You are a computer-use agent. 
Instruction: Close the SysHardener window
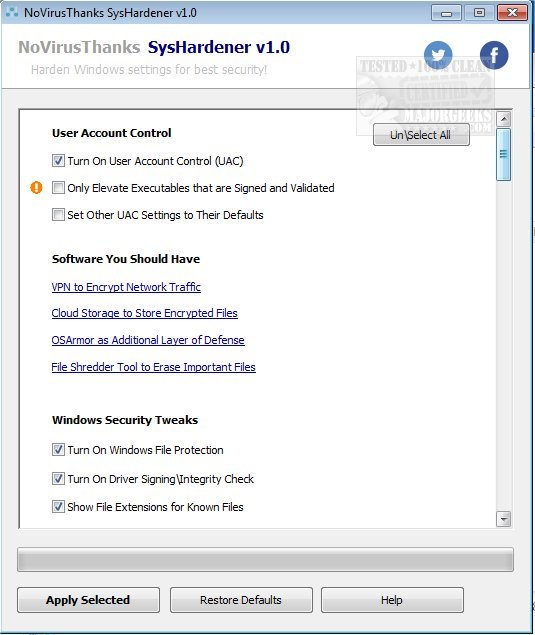(512, 13)
